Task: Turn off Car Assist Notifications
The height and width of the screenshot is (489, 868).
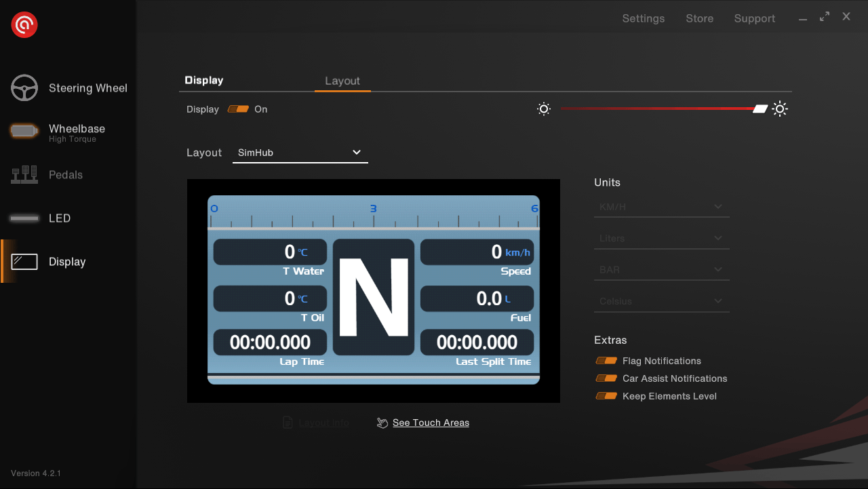Action: [606, 378]
